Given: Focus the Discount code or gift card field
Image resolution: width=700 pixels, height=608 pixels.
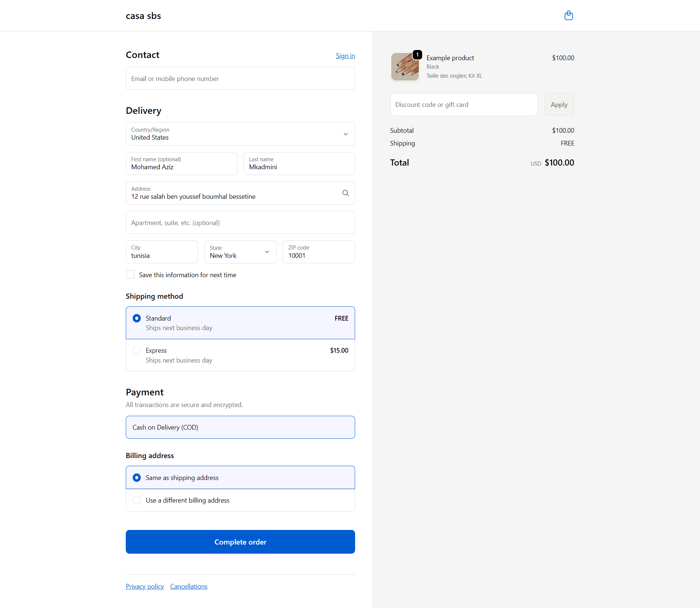Looking at the screenshot, I should 464,105.
